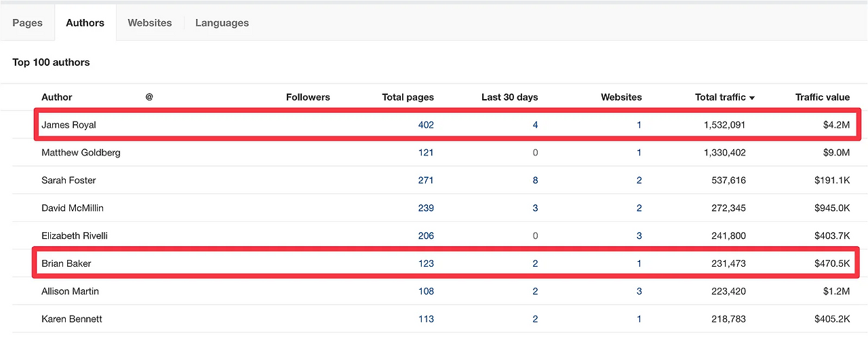The width and height of the screenshot is (868, 340).
Task: Open the Websites tab
Action: coord(150,22)
